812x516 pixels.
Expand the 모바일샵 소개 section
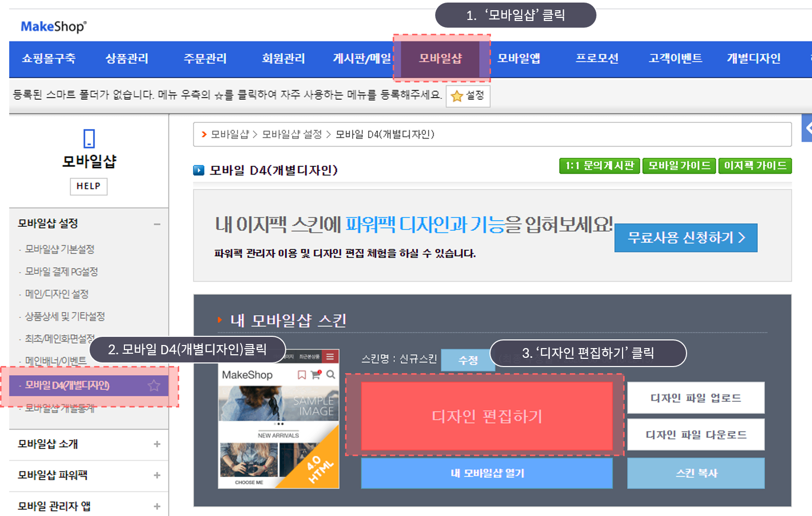click(157, 444)
